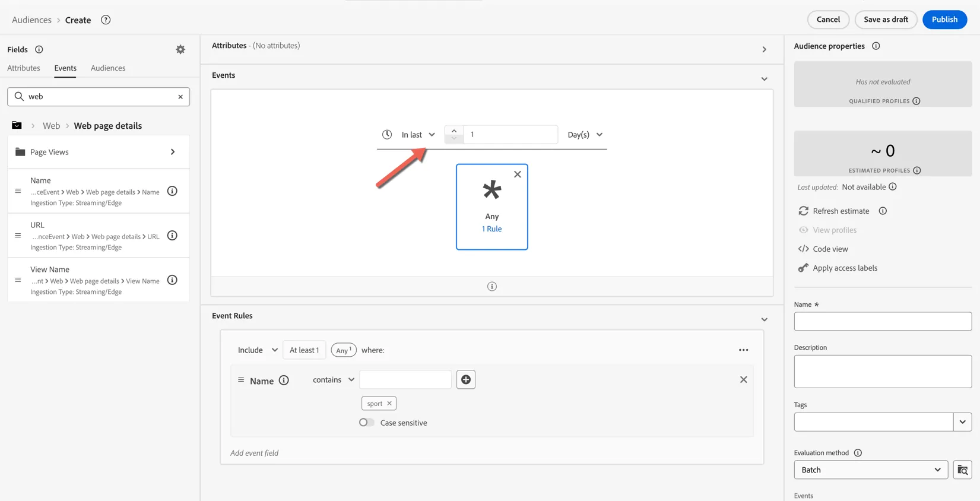
Task: Add value with the plus button
Action: 466,380
